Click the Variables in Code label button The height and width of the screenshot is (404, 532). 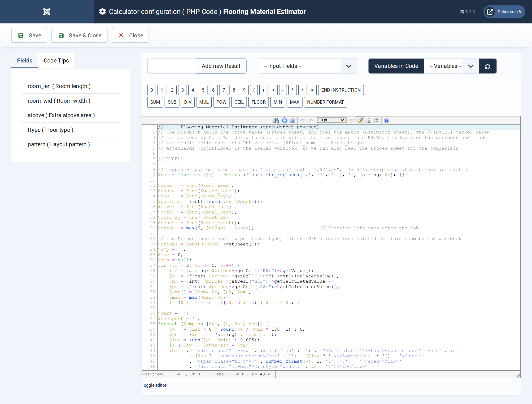tap(396, 66)
